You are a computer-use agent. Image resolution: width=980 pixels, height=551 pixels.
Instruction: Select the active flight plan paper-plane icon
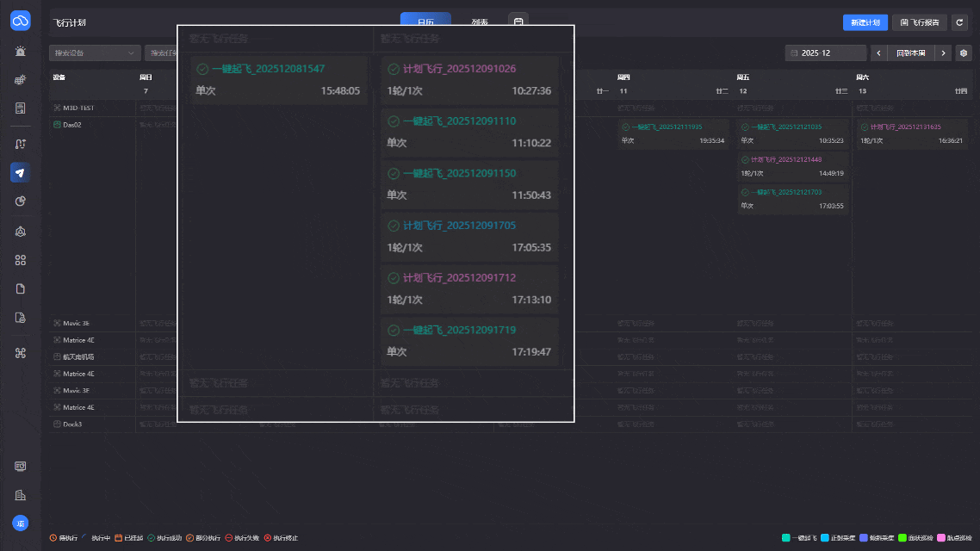point(20,172)
